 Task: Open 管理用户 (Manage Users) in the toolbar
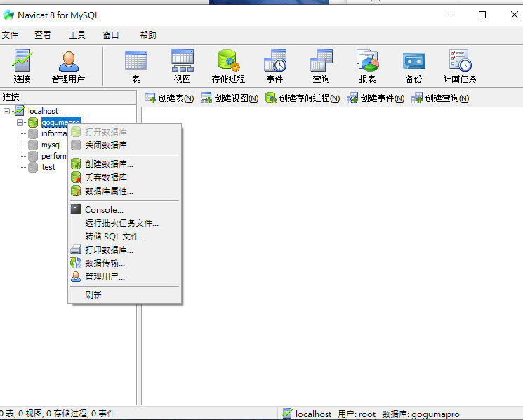click(68, 66)
